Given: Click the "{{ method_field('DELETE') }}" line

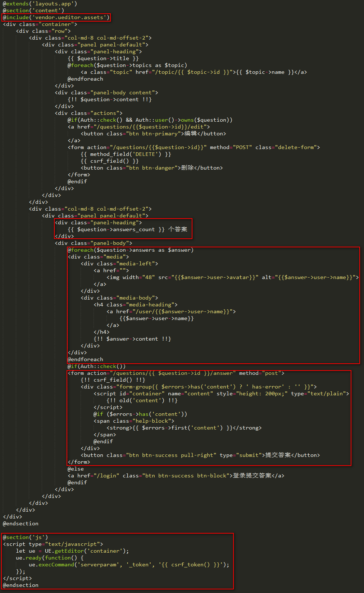Looking at the screenshot, I should click(126, 154).
